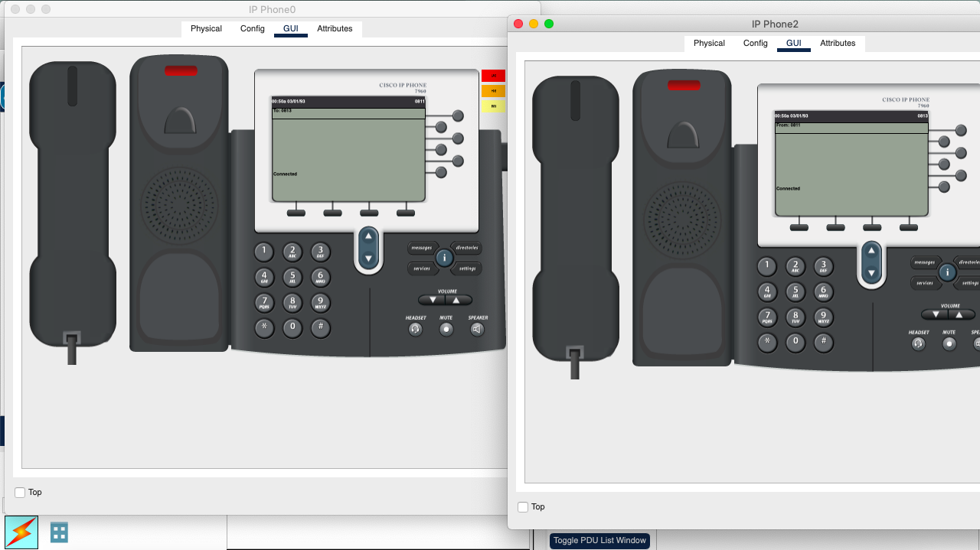Open settings on IP Phone0

pos(466,268)
